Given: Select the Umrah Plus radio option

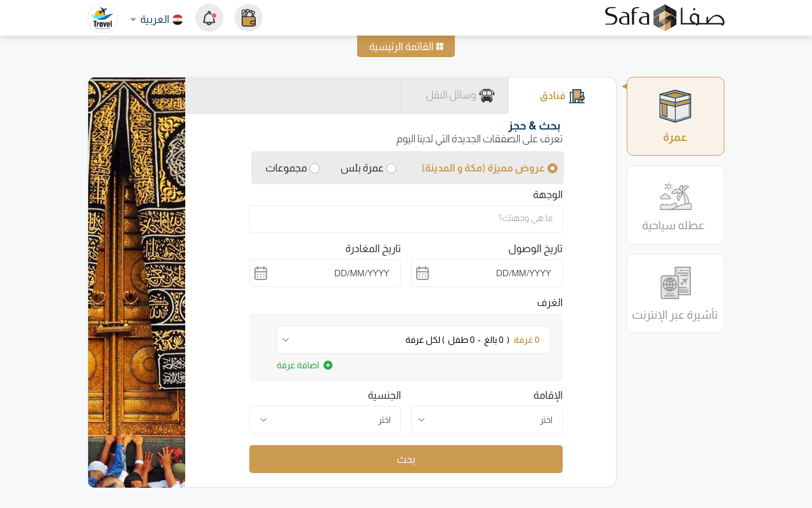Looking at the screenshot, I should point(391,168).
